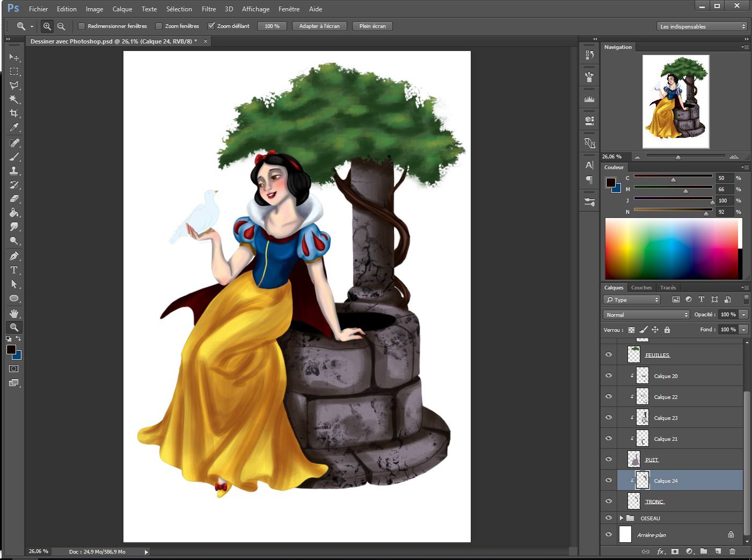This screenshot has height=560, width=752.
Task: Open the Normal blend mode dropdown
Action: click(646, 315)
